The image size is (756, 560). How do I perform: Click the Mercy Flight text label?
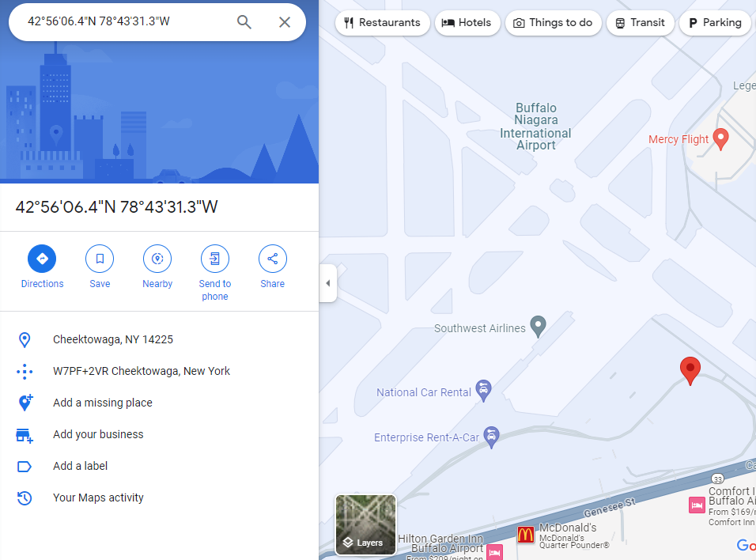click(679, 139)
